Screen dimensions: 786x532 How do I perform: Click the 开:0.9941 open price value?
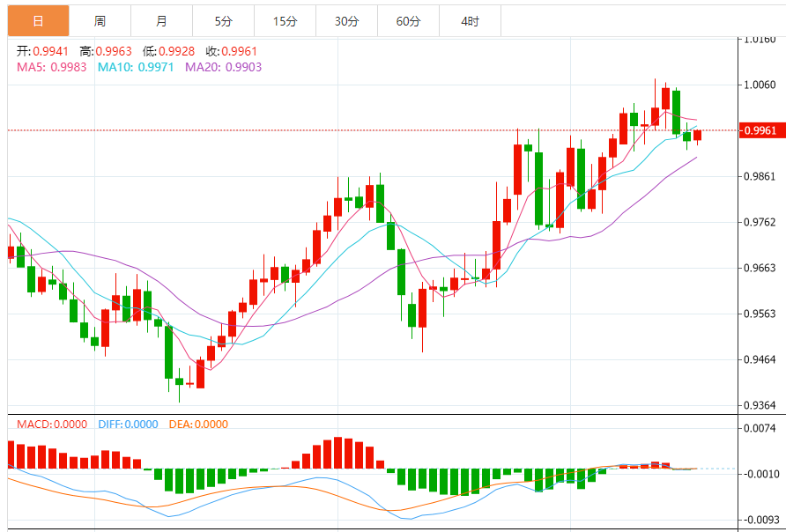(42, 51)
